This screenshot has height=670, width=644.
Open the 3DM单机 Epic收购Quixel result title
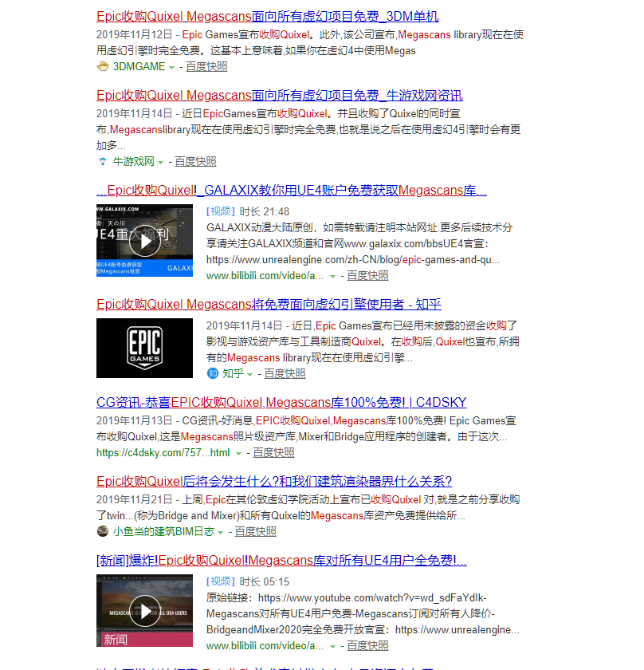267,16
